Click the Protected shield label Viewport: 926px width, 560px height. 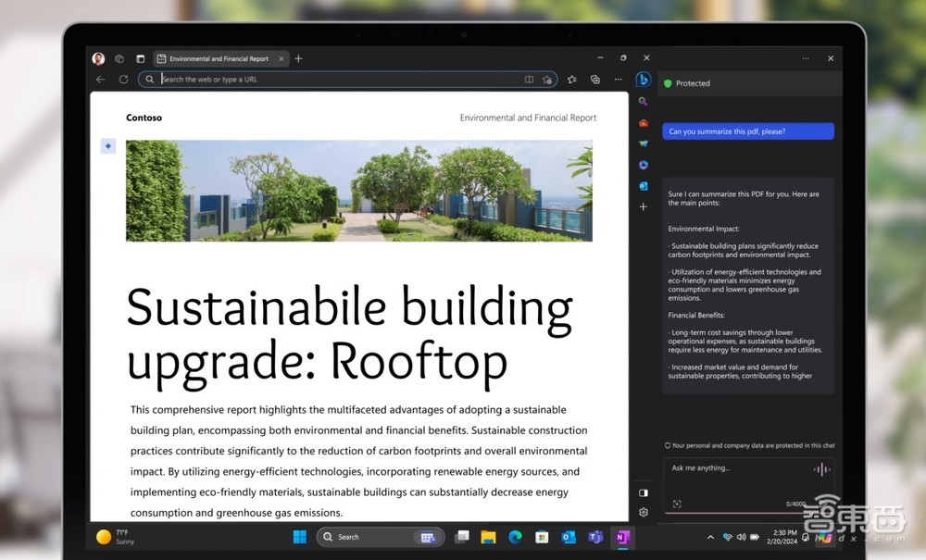point(686,83)
